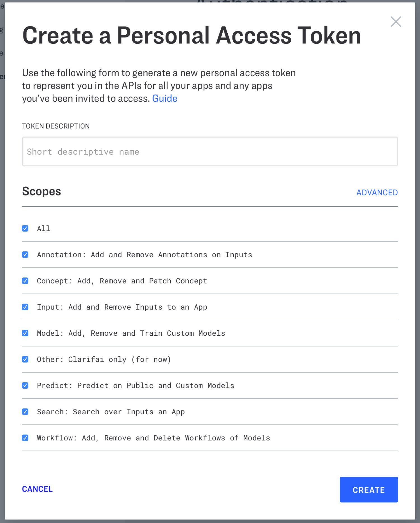Viewport: 420px width, 523px height.
Task: Uncheck the Workflow scope checkbox
Action: point(25,438)
